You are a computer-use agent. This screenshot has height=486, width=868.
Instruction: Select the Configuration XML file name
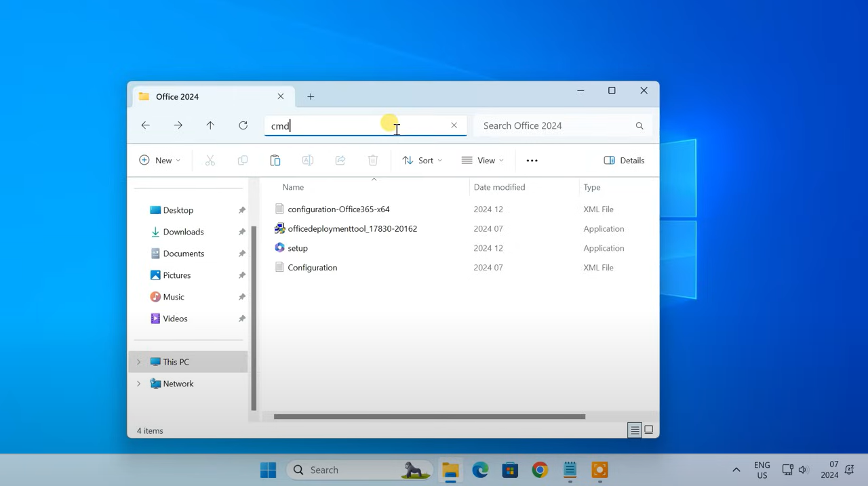point(312,268)
